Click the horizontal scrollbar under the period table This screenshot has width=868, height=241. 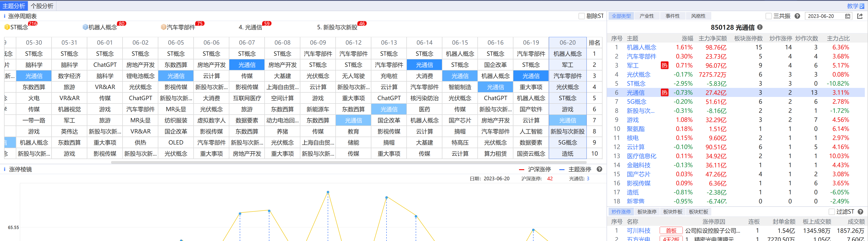(349, 162)
